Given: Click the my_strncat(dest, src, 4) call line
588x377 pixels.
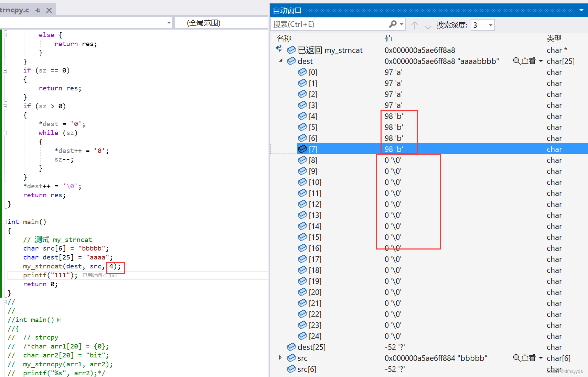Looking at the screenshot, I should coord(72,266).
